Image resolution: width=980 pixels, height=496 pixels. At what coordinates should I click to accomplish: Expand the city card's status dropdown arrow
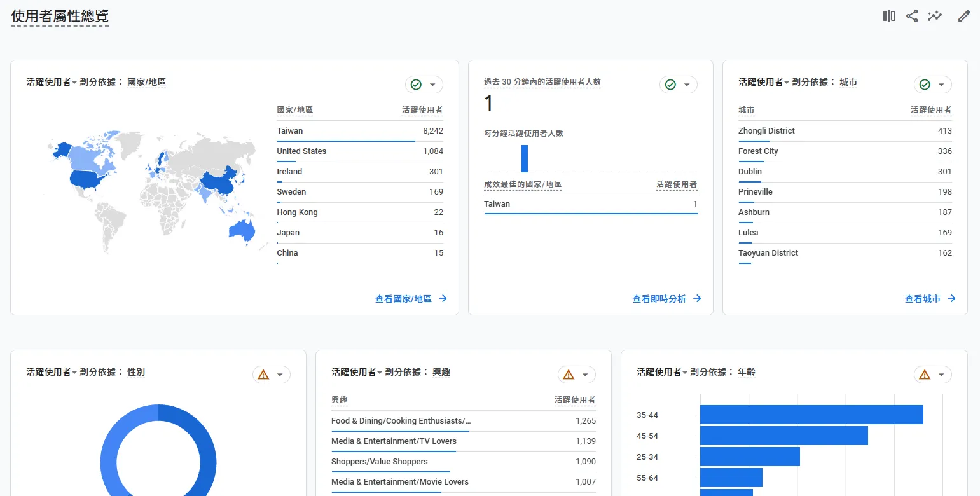941,85
